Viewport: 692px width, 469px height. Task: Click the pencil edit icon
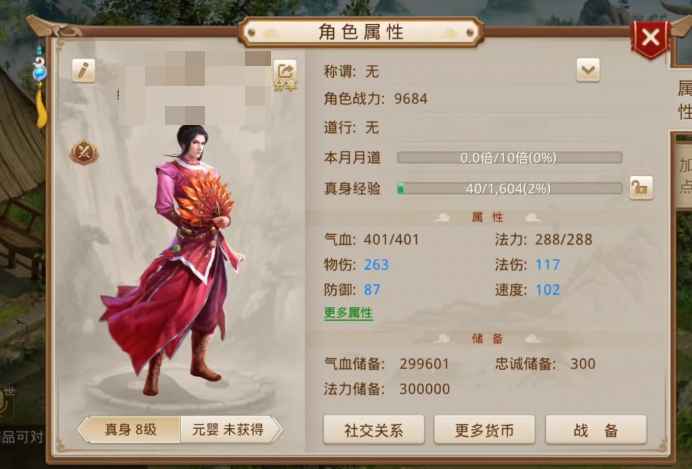click(x=83, y=71)
